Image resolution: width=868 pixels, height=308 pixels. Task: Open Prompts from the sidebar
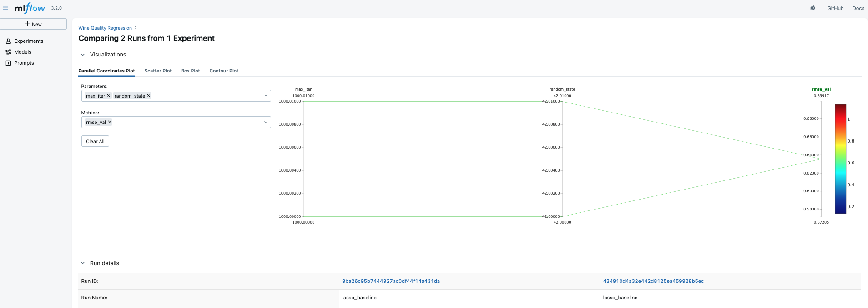(24, 63)
